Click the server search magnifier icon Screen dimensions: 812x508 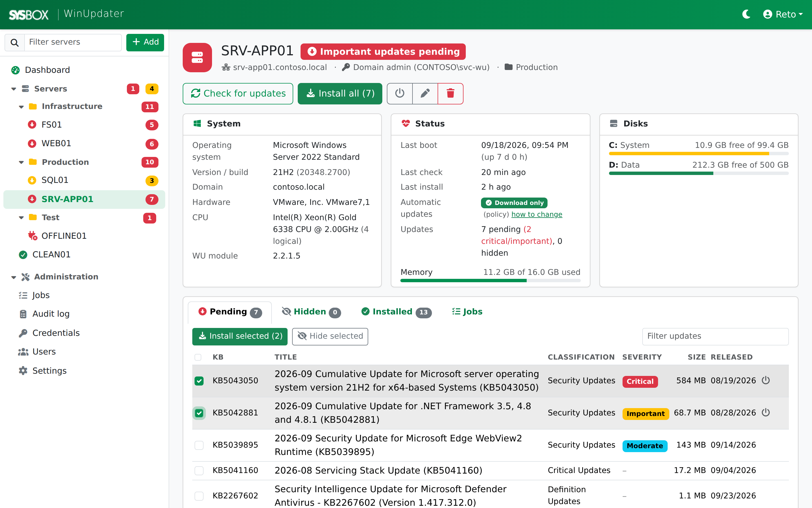[14, 42]
